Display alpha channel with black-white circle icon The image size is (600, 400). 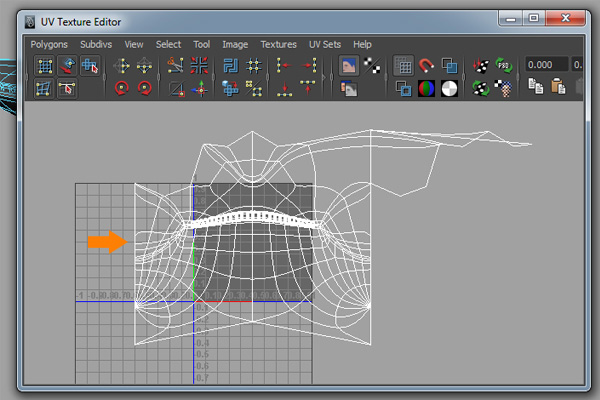pos(450,88)
